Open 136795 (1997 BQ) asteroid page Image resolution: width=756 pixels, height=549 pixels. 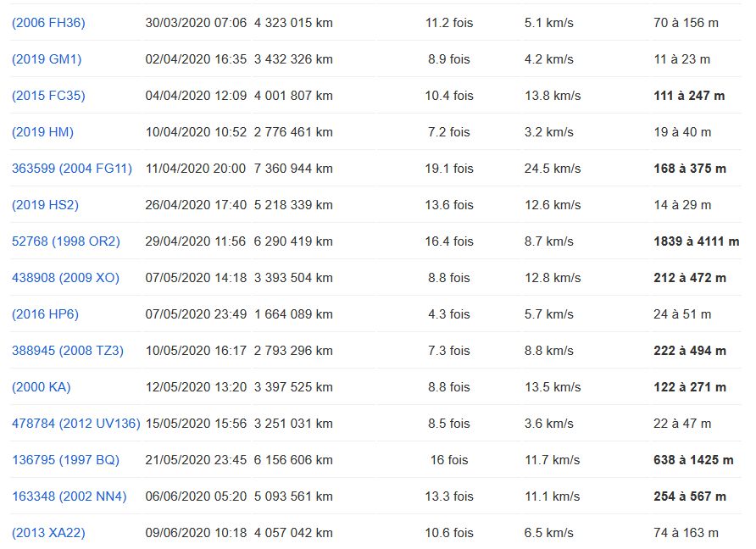click(65, 460)
